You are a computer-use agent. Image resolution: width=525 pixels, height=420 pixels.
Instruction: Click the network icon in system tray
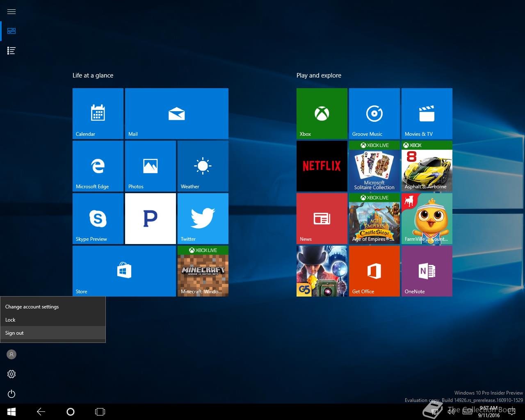[x=435, y=411]
